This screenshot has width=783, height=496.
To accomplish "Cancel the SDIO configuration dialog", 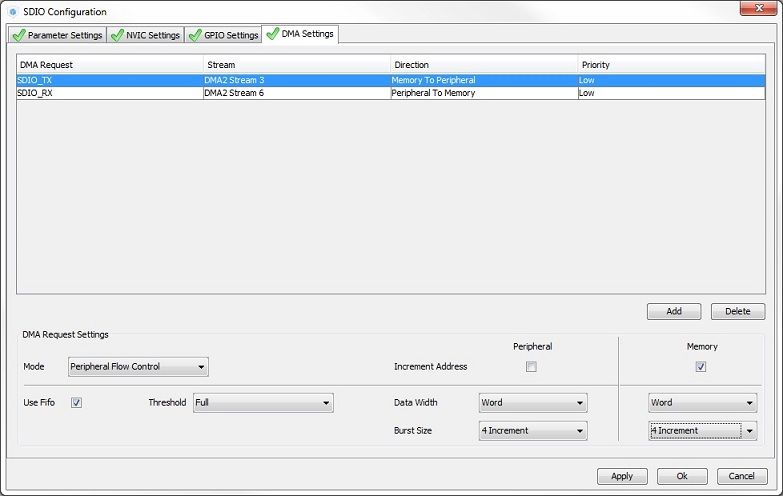I will click(x=742, y=476).
